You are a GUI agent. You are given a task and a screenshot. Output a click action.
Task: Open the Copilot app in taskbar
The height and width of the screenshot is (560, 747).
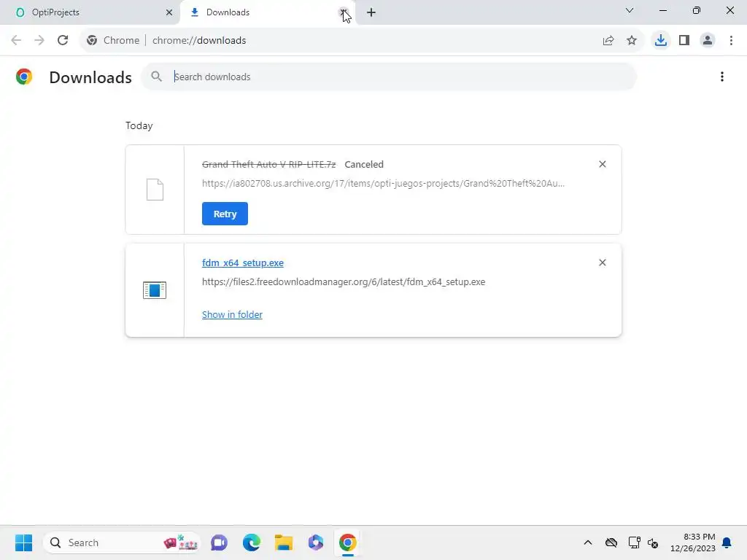[315, 542]
